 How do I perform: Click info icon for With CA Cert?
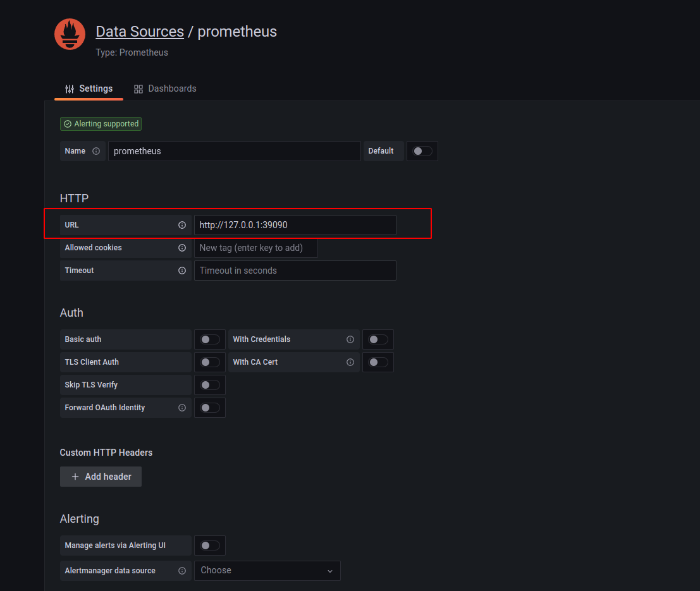[350, 362]
